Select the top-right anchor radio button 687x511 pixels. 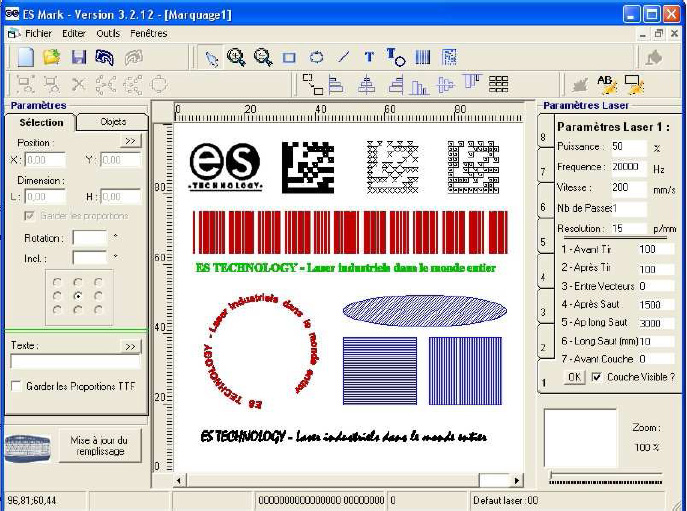[98, 282]
